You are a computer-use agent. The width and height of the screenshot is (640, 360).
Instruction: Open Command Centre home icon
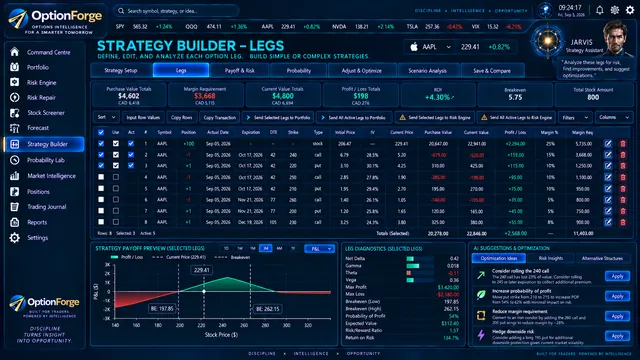(15, 52)
